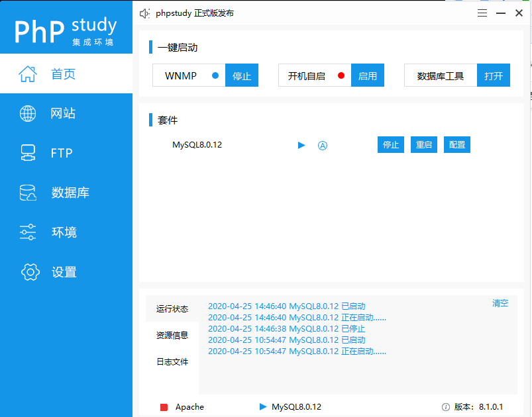Click the circled A auto-start icon
532x417 pixels.
click(323, 146)
